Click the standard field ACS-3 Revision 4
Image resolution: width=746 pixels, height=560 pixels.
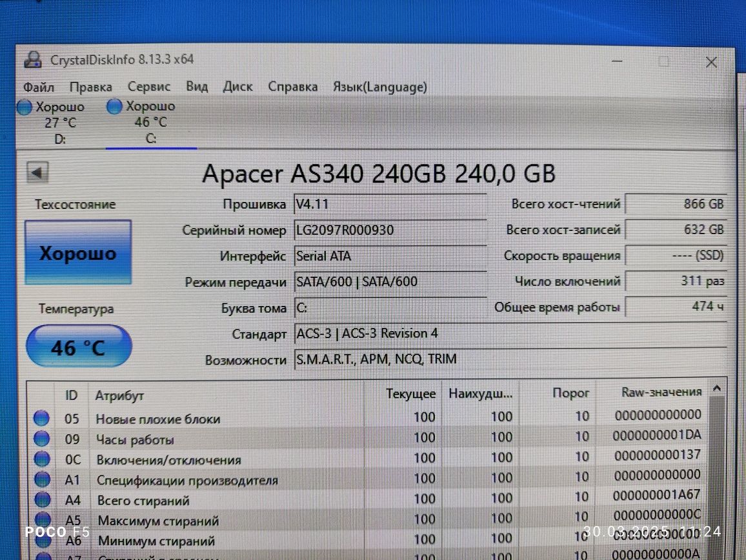[x=510, y=334]
